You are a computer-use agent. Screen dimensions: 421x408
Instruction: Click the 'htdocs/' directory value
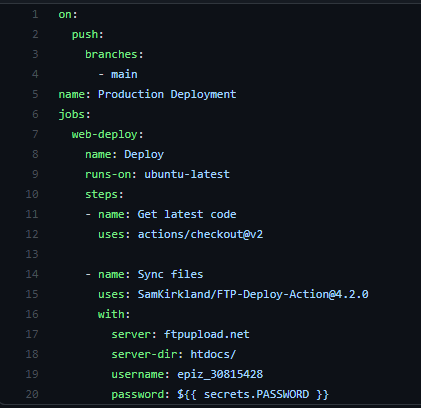[213, 354]
